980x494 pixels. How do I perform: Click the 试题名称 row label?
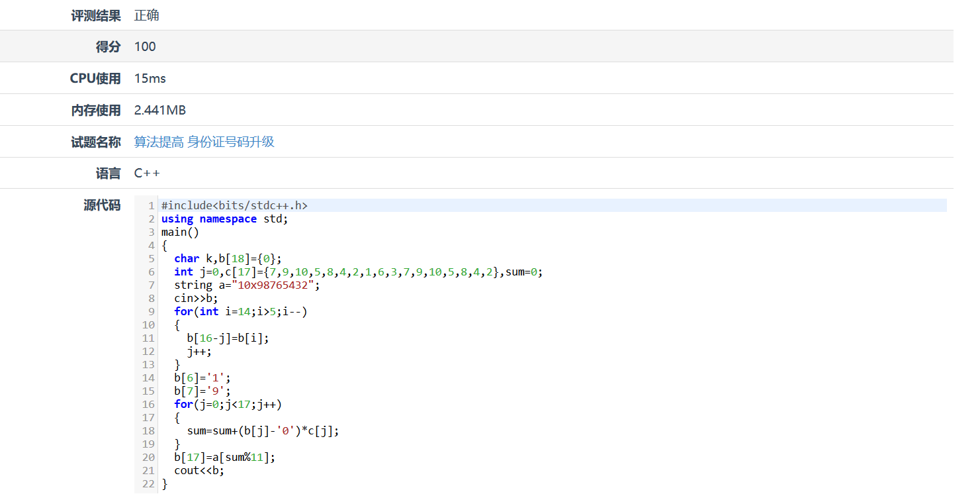click(96, 141)
